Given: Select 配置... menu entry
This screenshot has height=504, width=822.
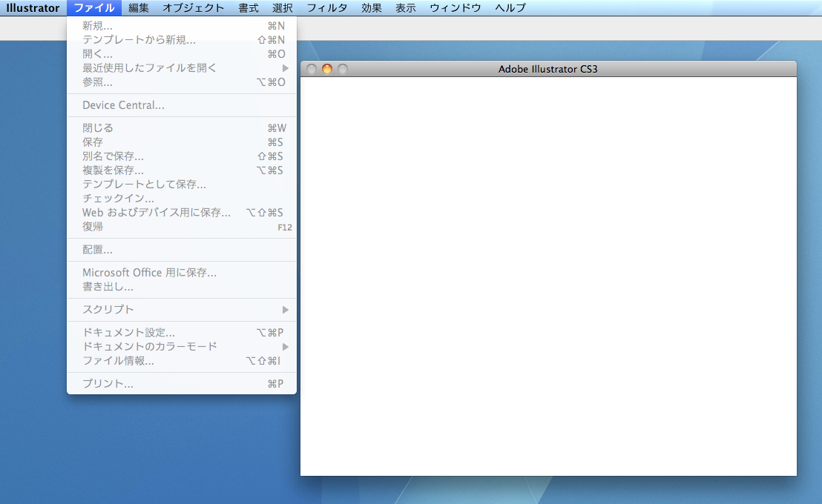Looking at the screenshot, I should pos(181,250).
